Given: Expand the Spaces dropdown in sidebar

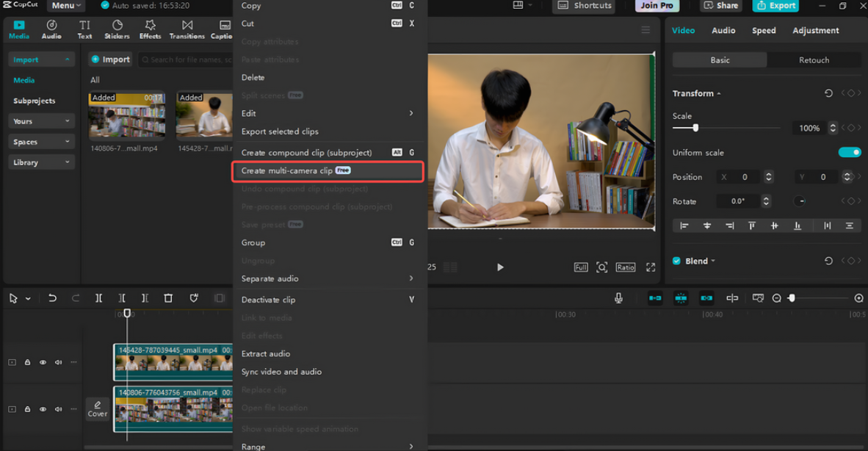Looking at the screenshot, I should tap(41, 142).
